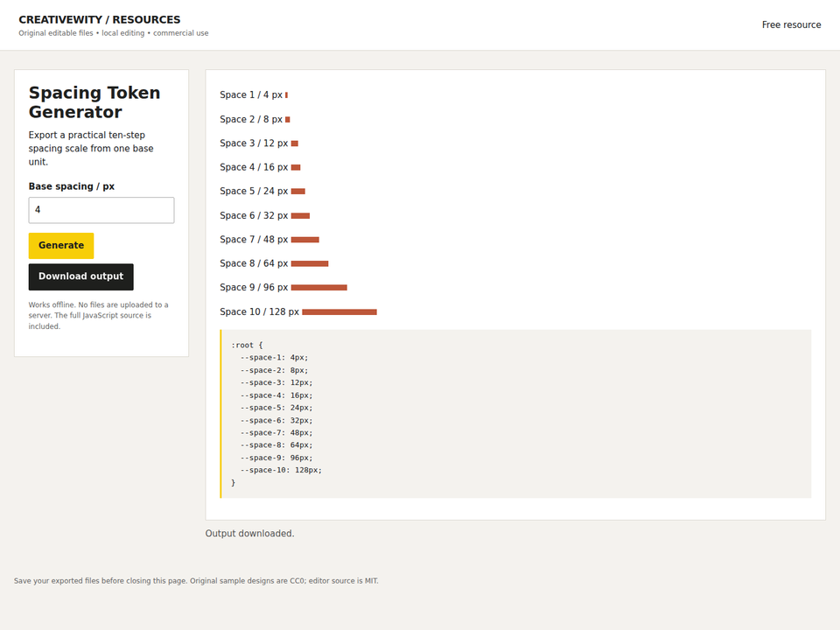Click the Free resource link

(791, 24)
